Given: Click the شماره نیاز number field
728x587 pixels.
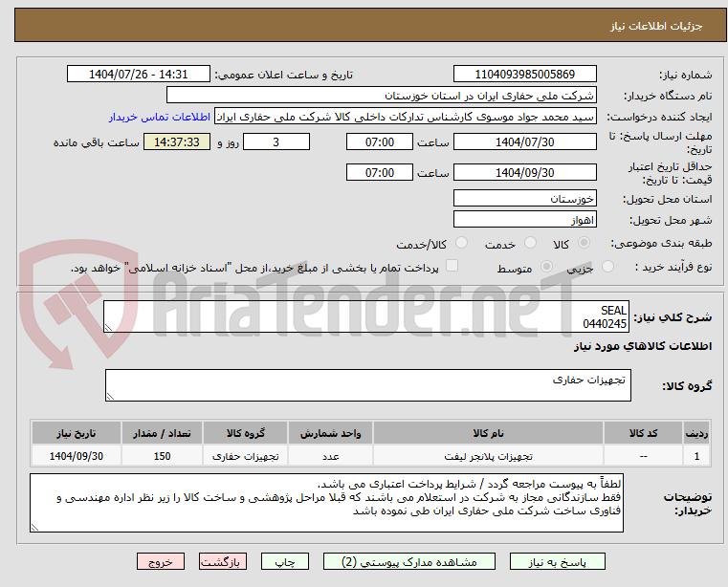Looking at the screenshot, I should coord(524,75).
